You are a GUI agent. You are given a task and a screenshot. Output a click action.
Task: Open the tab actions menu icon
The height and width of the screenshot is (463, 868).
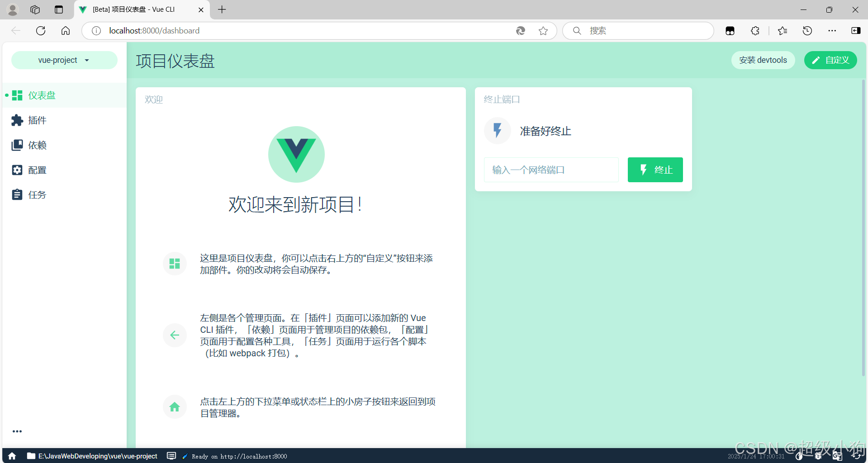(59, 9)
